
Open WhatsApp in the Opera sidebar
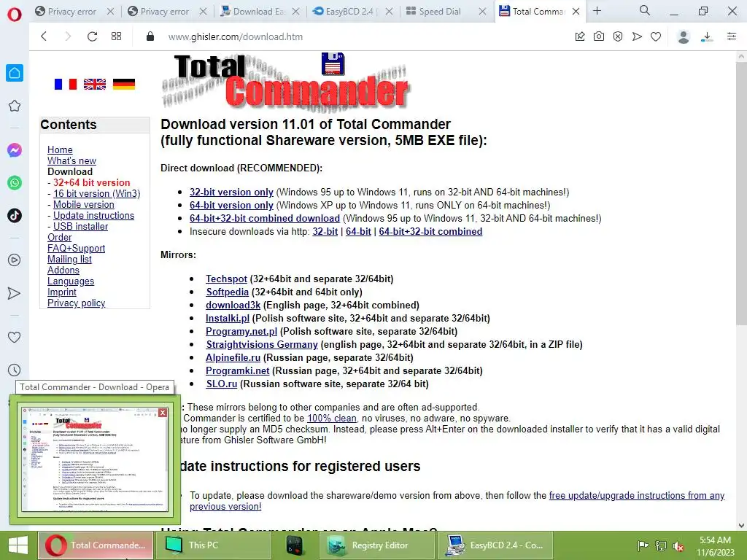tap(15, 183)
